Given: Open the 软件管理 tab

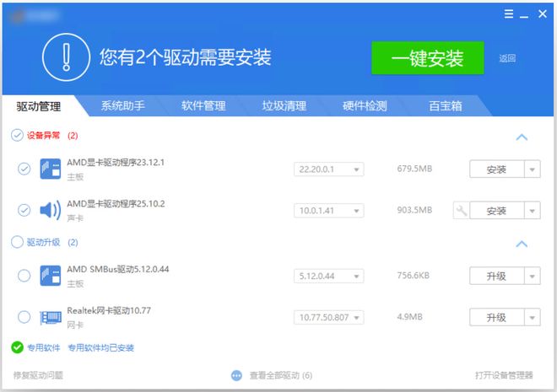Looking at the screenshot, I should [x=203, y=105].
